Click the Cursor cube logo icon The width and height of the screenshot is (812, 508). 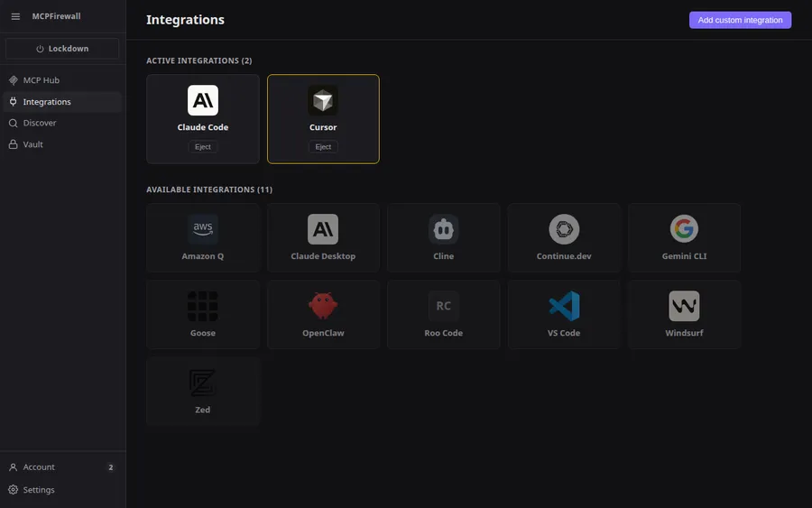(323, 100)
